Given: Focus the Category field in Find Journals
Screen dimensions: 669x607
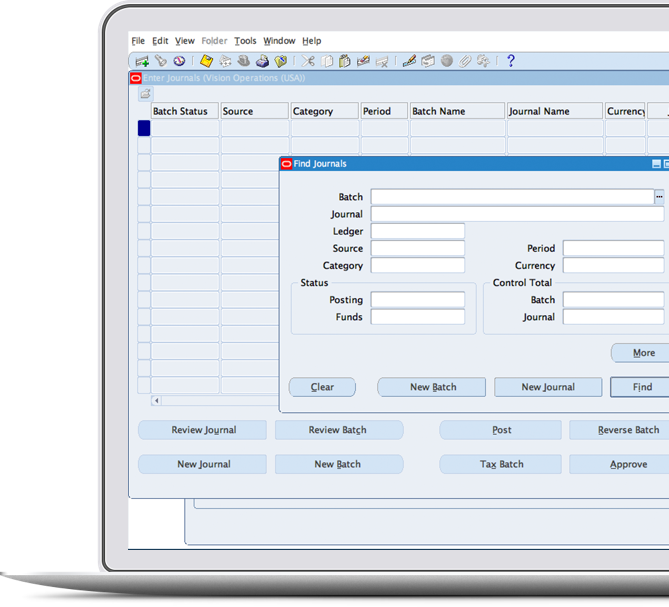Looking at the screenshot, I should pyautogui.click(x=418, y=265).
